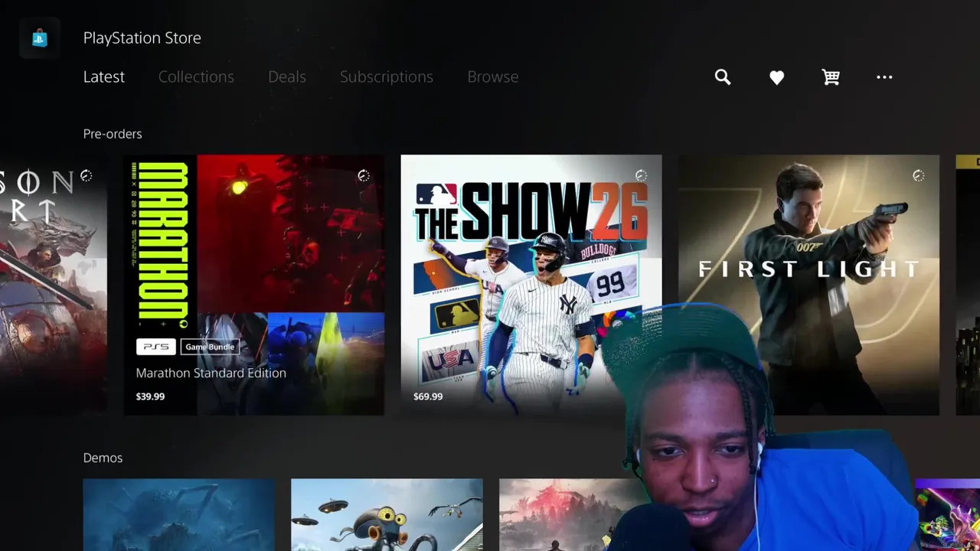Image resolution: width=980 pixels, height=551 pixels.
Task: Click the $39.99 price on Marathon
Action: (150, 396)
